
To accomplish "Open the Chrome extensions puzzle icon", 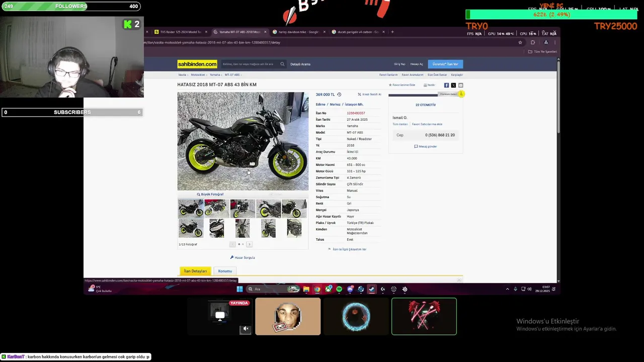I will pyautogui.click(x=533, y=42).
